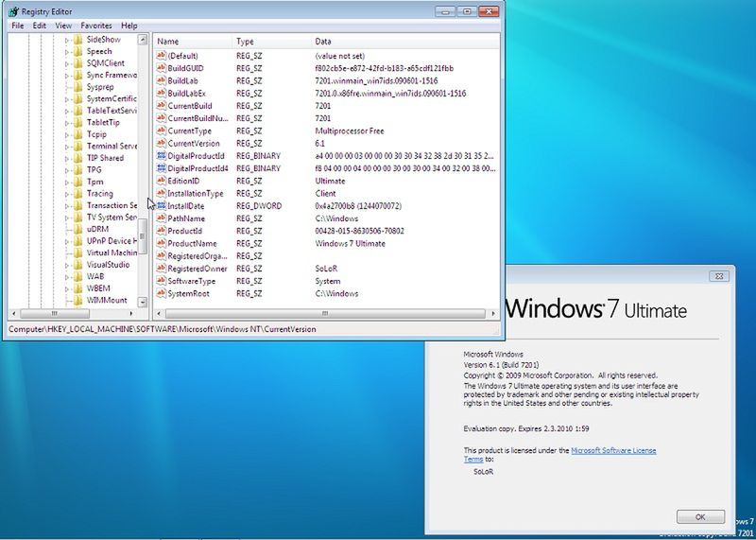Click the tree pane scroll up arrow
The height and width of the screenshot is (540, 756).
[143, 40]
